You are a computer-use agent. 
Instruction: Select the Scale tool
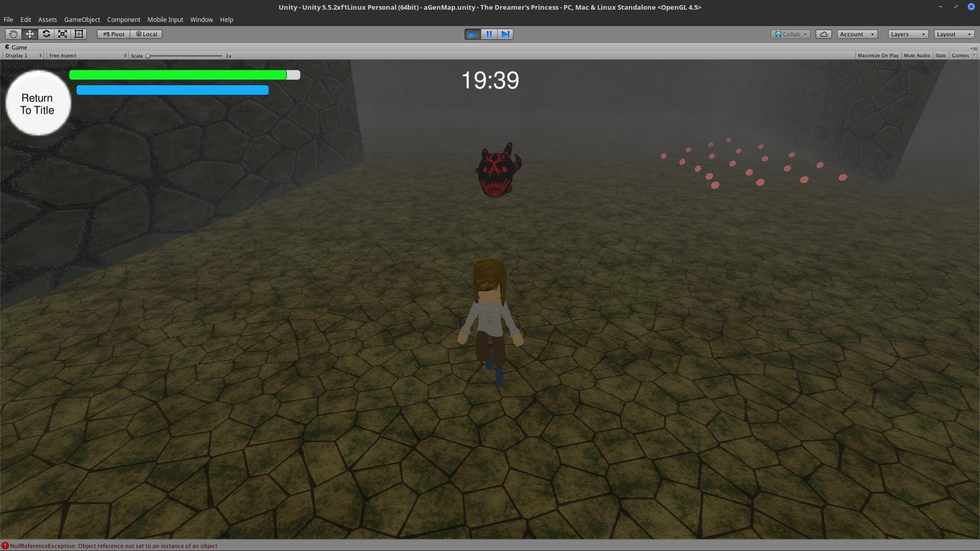pos(62,34)
